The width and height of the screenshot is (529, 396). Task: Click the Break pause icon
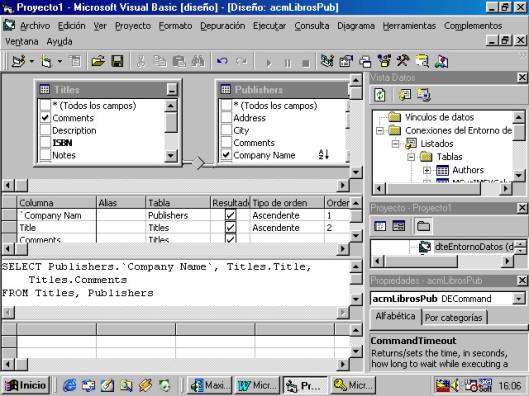pyautogui.click(x=287, y=63)
